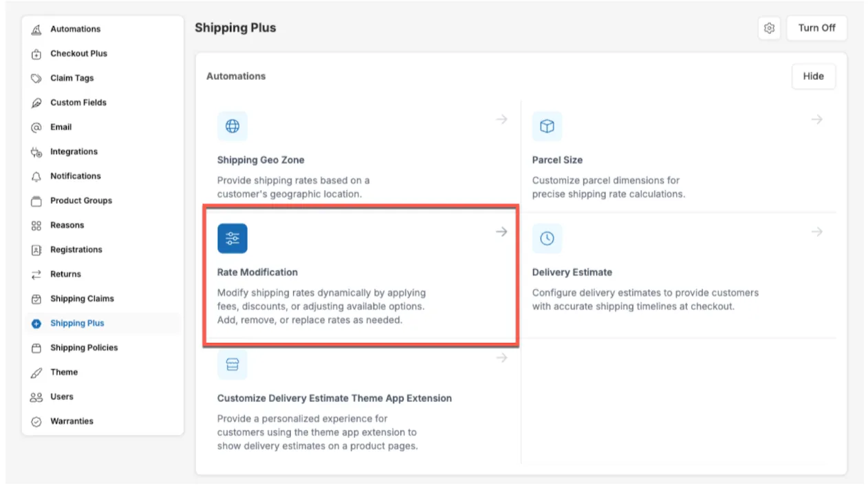Screen dimensions: 868x486
Task: Click the Integrations plug icon in sidebar
Action: pyautogui.click(x=36, y=152)
